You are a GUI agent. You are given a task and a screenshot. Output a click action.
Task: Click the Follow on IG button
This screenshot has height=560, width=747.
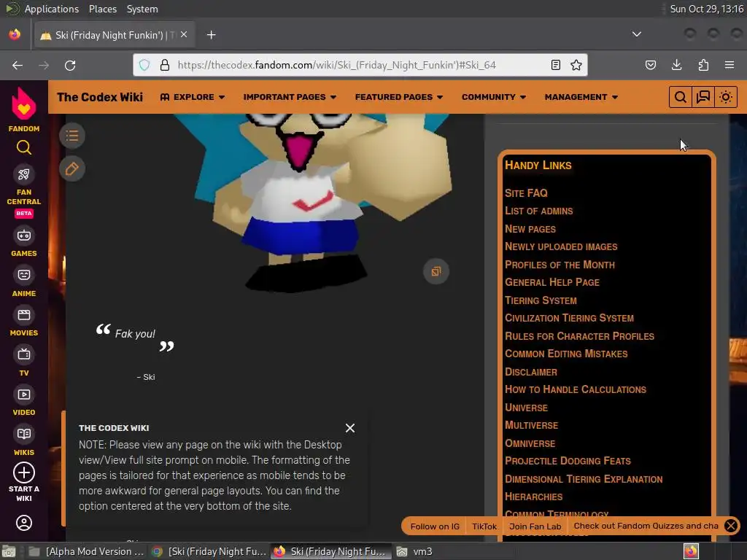pyautogui.click(x=435, y=526)
